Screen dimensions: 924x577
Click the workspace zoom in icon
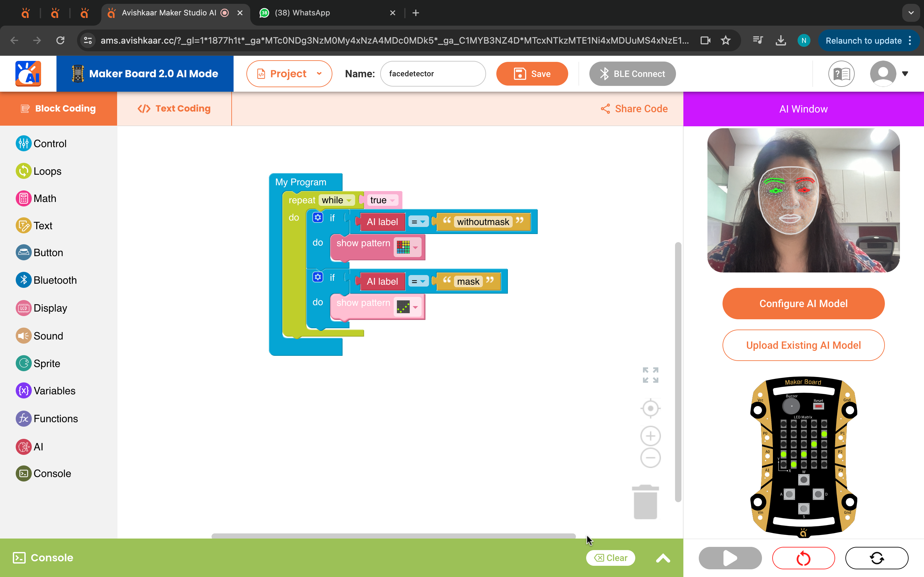click(x=650, y=436)
